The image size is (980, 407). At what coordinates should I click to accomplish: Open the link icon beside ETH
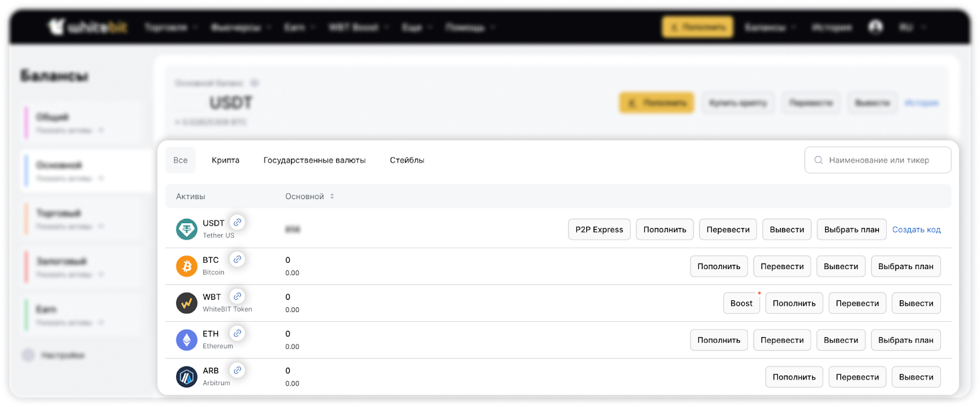(x=237, y=333)
